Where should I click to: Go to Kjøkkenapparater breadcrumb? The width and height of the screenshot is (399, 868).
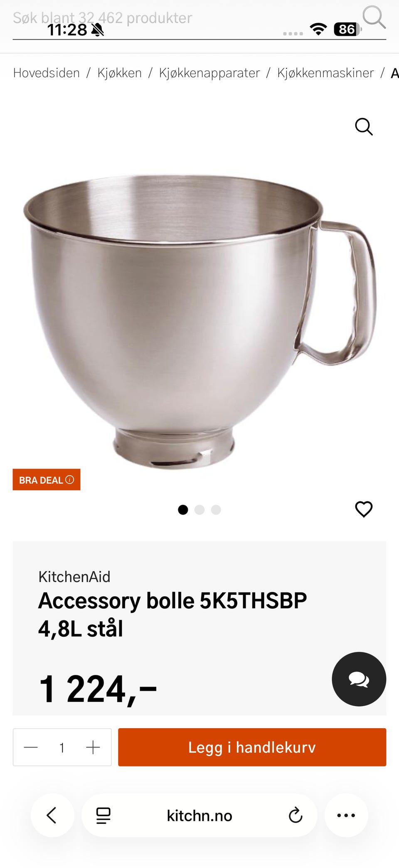pos(209,73)
